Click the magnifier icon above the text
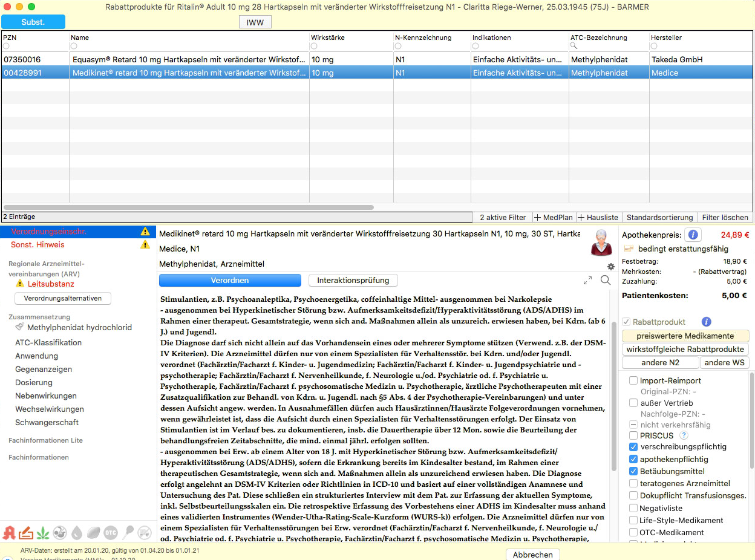The image size is (755, 560). click(x=606, y=281)
